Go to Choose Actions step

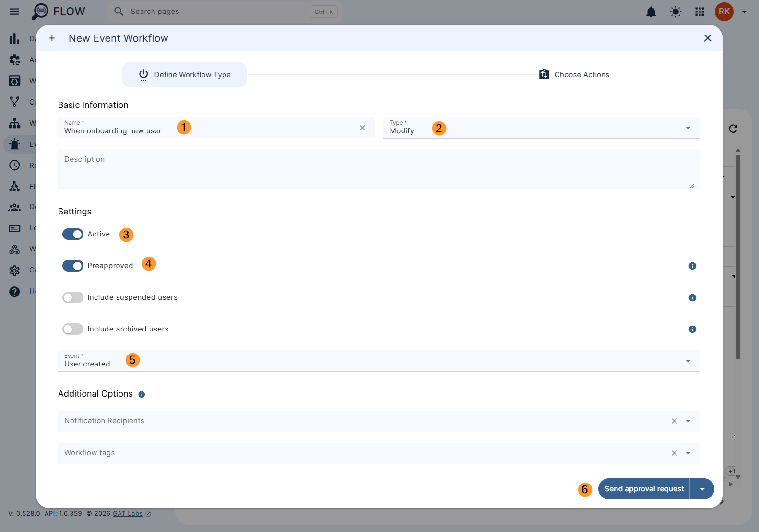574,74
